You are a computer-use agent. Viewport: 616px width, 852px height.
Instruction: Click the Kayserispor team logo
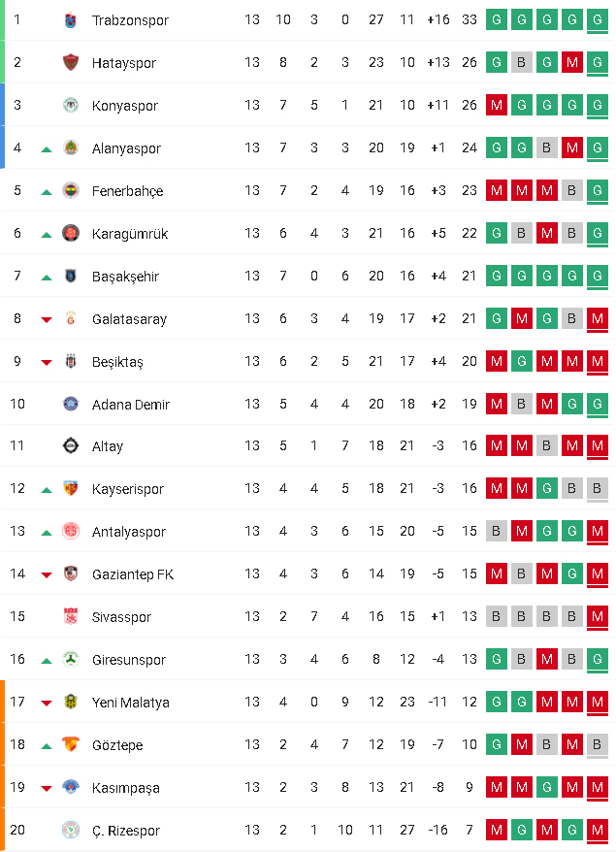click(x=70, y=489)
